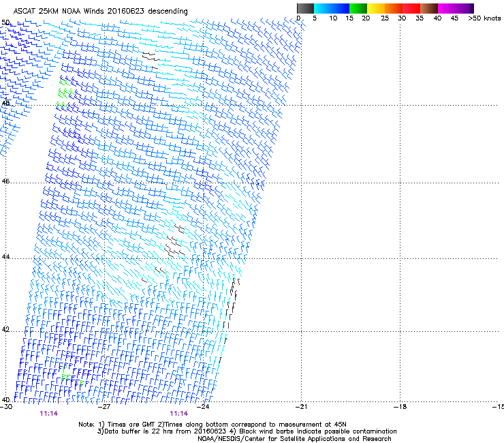
Task: Click the '5' legend label
Action: coord(315,18)
